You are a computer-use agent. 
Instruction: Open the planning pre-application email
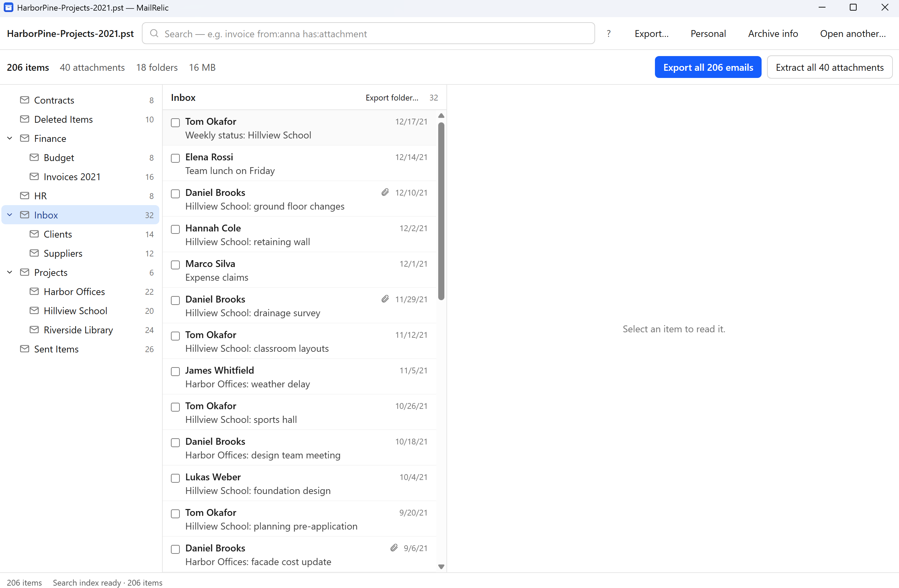(299, 519)
